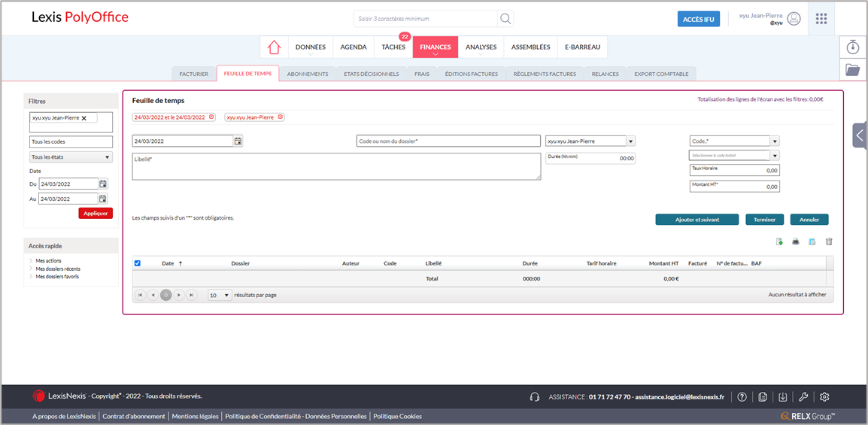Expand the Code dropdown arrow
Viewport: 868px width, 425px height.
tap(775, 141)
